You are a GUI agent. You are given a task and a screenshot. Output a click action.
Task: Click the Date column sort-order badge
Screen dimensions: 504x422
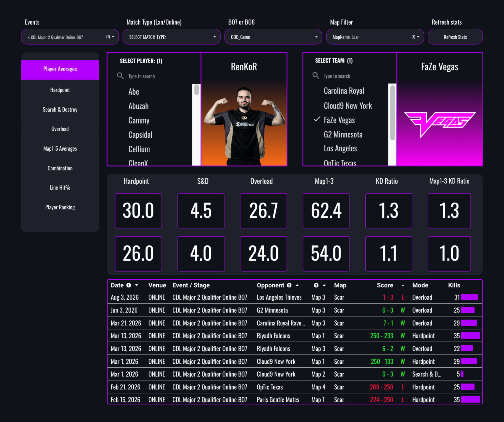click(x=129, y=285)
